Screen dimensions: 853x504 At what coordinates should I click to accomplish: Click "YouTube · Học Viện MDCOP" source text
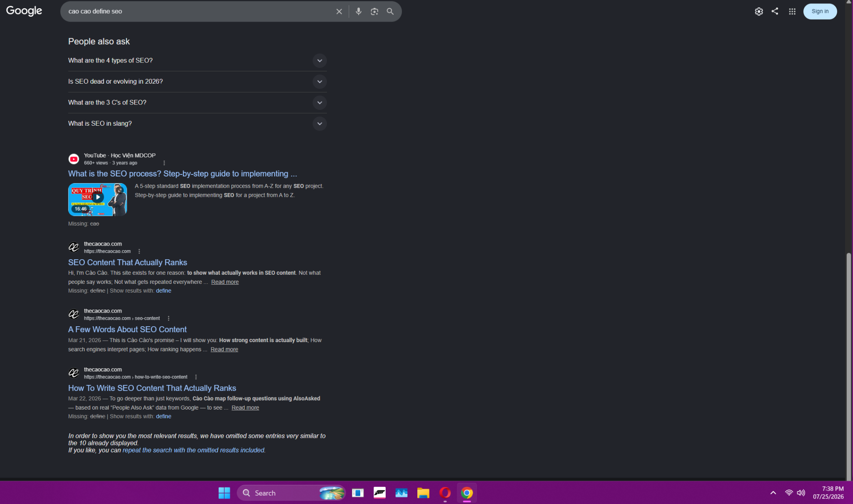tap(120, 155)
